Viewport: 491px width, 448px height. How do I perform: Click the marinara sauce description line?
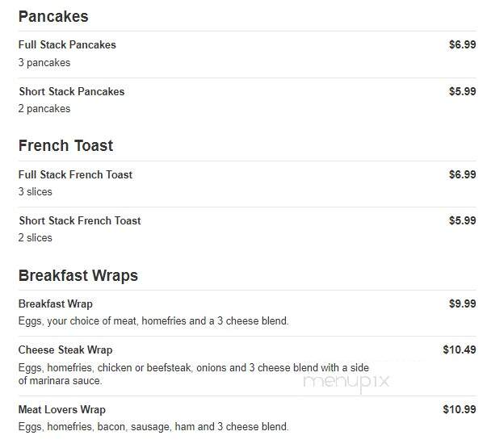point(60,381)
